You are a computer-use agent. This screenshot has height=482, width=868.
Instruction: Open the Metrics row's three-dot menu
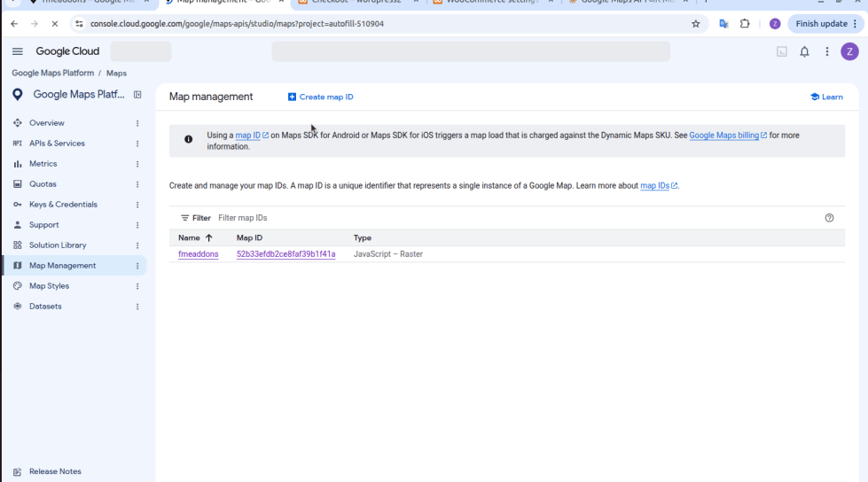point(137,164)
